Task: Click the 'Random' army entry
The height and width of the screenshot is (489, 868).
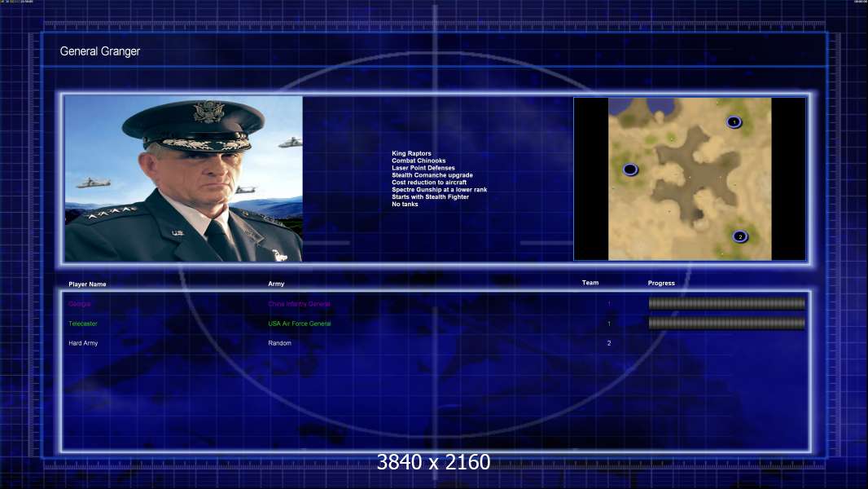Action: [279, 343]
